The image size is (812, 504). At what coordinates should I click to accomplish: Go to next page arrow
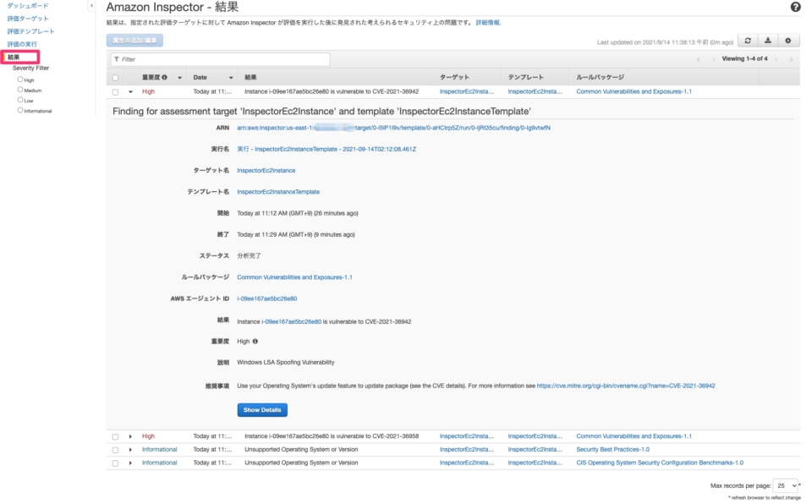pyautogui.click(x=776, y=59)
